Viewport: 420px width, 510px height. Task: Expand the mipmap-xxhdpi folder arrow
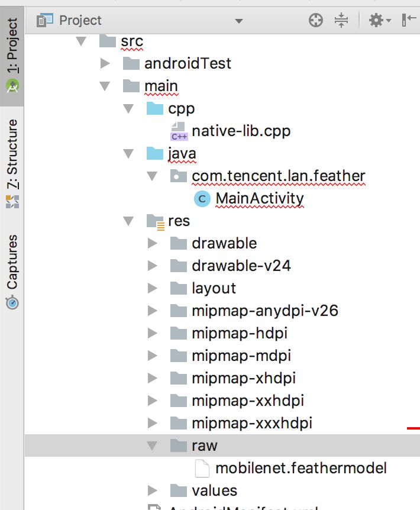(152, 401)
